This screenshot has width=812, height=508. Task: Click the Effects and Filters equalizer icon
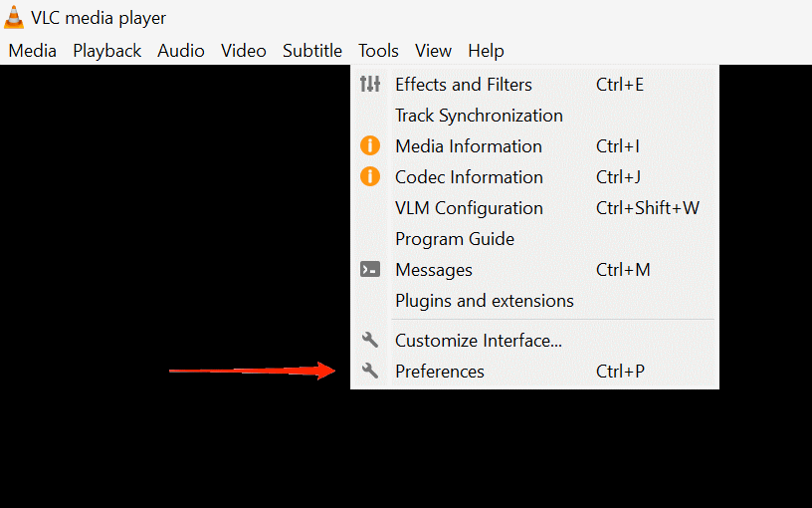coord(370,85)
